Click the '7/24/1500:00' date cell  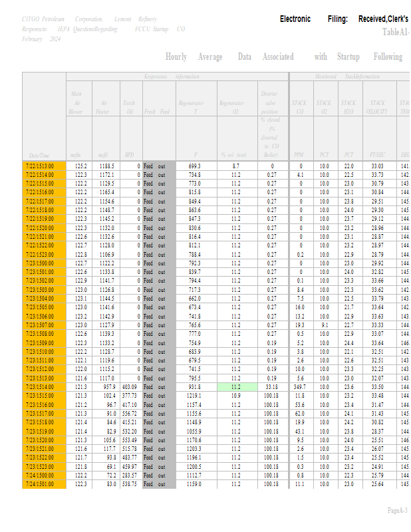pyautogui.click(x=44, y=475)
